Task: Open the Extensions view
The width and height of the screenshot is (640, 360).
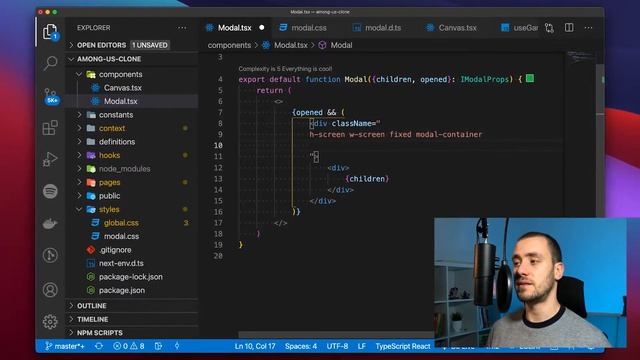Action: (x=50, y=128)
